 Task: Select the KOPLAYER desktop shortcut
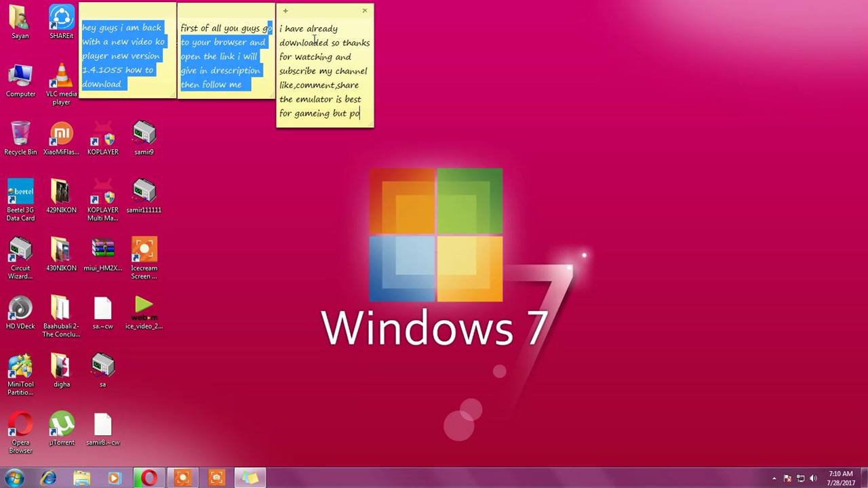pos(103,138)
